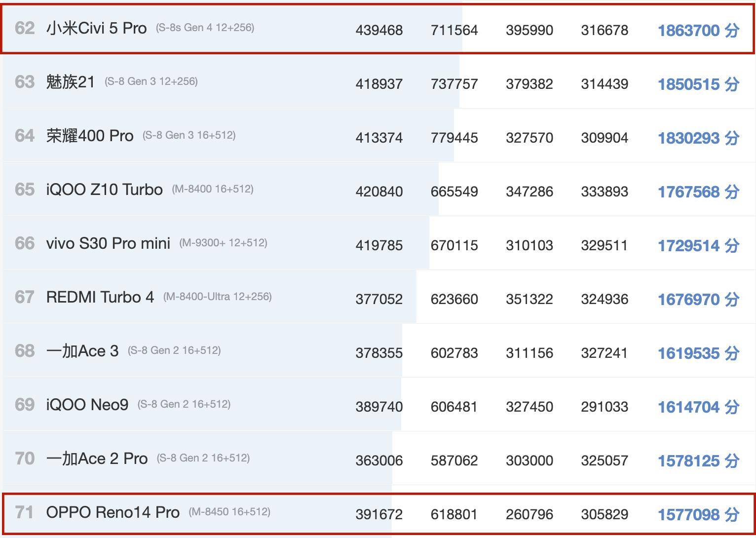This screenshot has width=756, height=538.
Task: Click iQOO Z10 Turbo device name
Action: (104, 190)
